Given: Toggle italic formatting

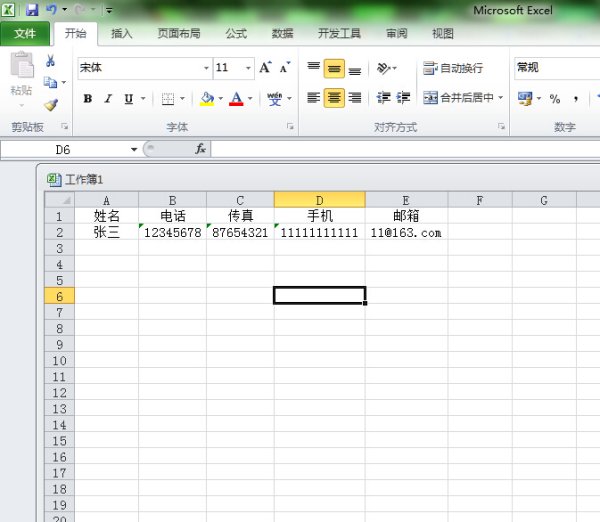Looking at the screenshot, I should [108, 99].
